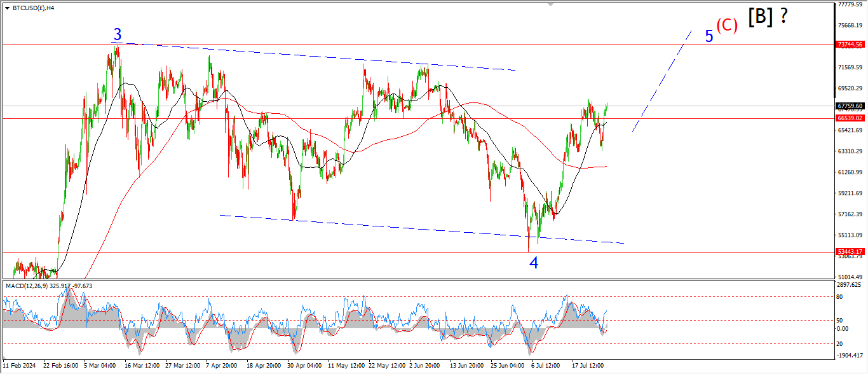The height and width of the screenshot is (374, 868).
Task: Select the blue wave 5 label
Action: click(709, 36)
